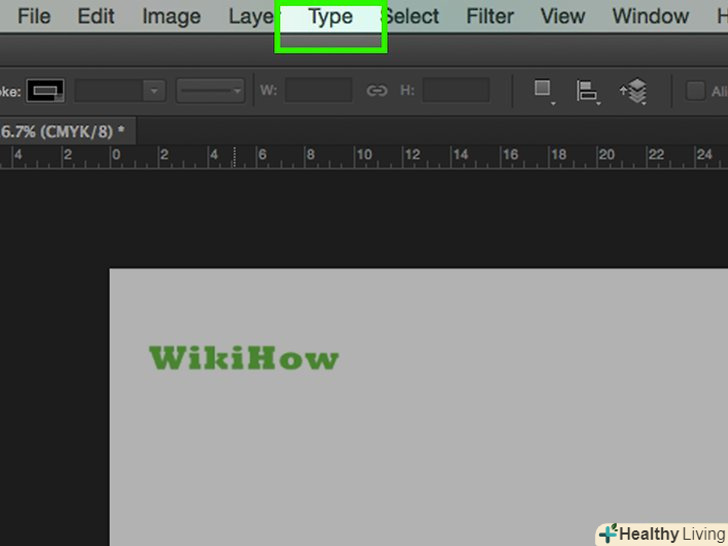
Task: Open the Layer menu
Action: pos(251,17)
